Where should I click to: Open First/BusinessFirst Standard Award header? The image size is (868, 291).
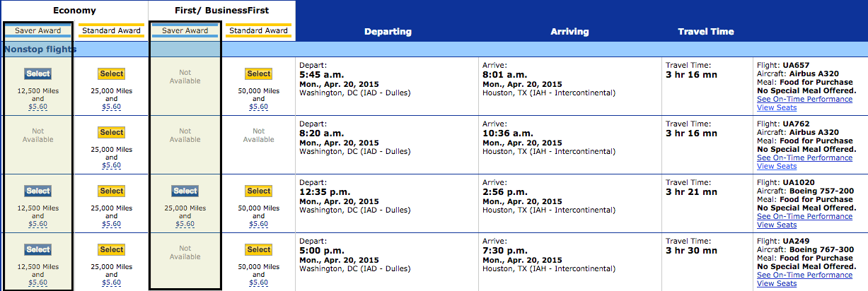tap(259, 30)
